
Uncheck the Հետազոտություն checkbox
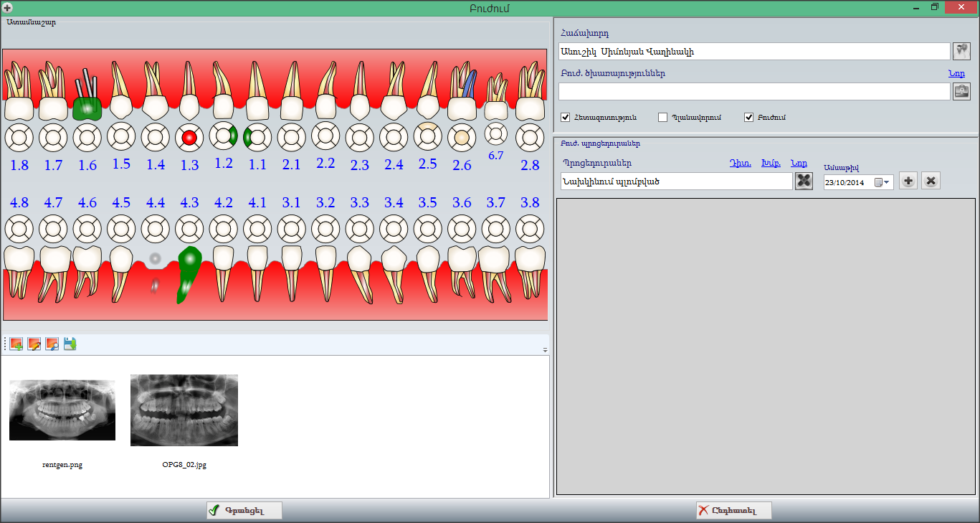pyautogui.click(x=565, y=117)
